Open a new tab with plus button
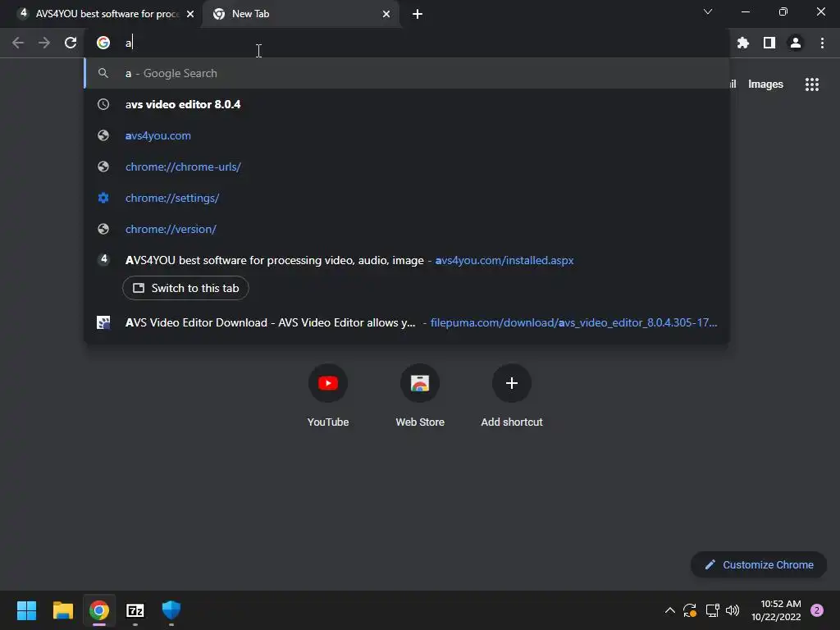 click(418, 14)
